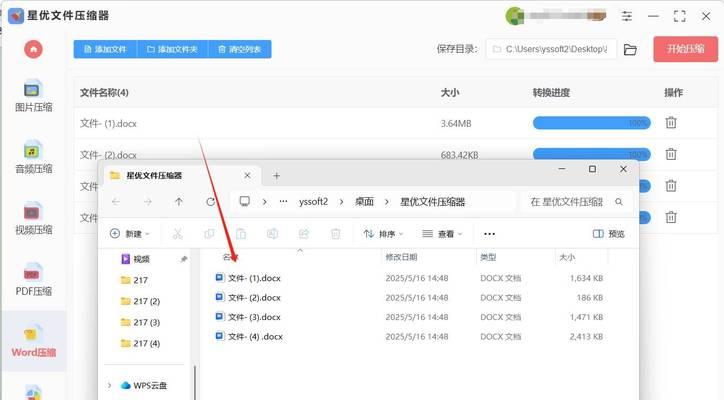The image size is (724, 400).
Task: Delete 文件- (1).docx row with trash icon
Action: point(671,122)
